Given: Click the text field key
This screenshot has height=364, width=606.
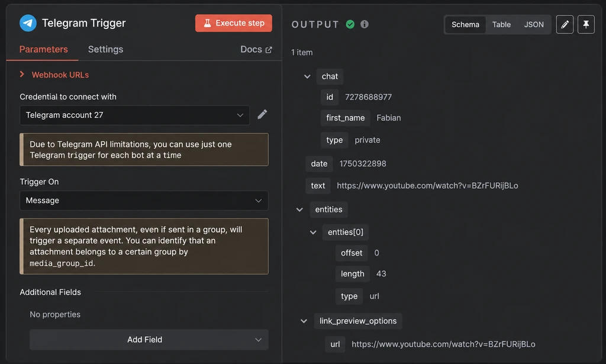Looking at the screenshot, I should click(x=318, y=186).
